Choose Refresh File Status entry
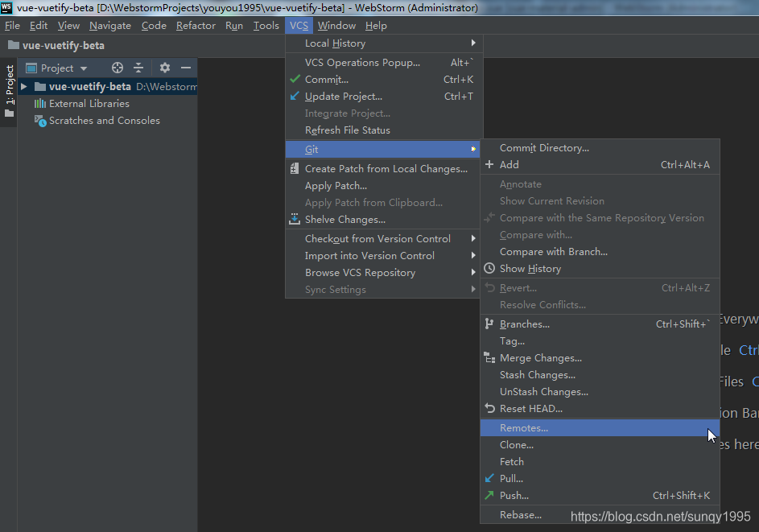This screenshot has width=759, height=532. [384, 130]
